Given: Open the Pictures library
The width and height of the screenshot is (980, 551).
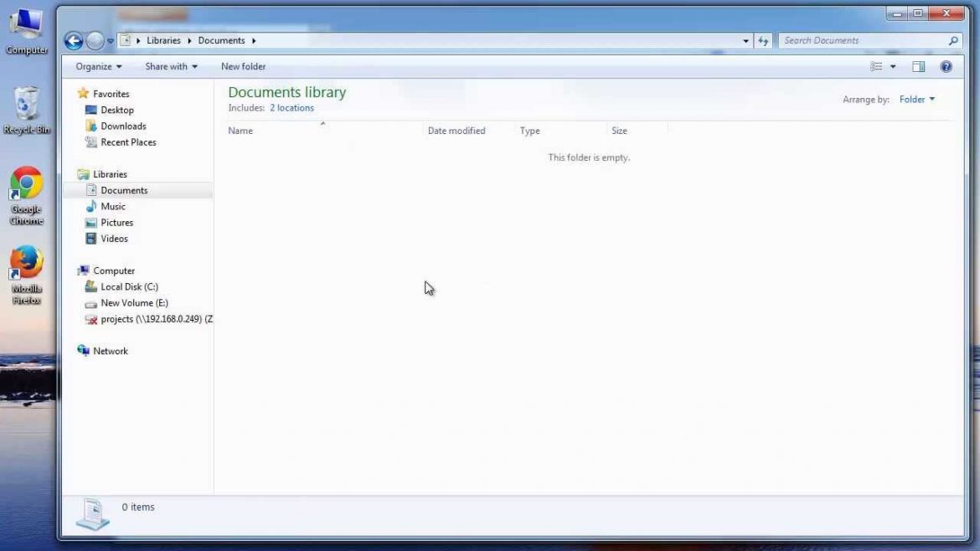Looking at the screenshot, I should tap(116, 223).
